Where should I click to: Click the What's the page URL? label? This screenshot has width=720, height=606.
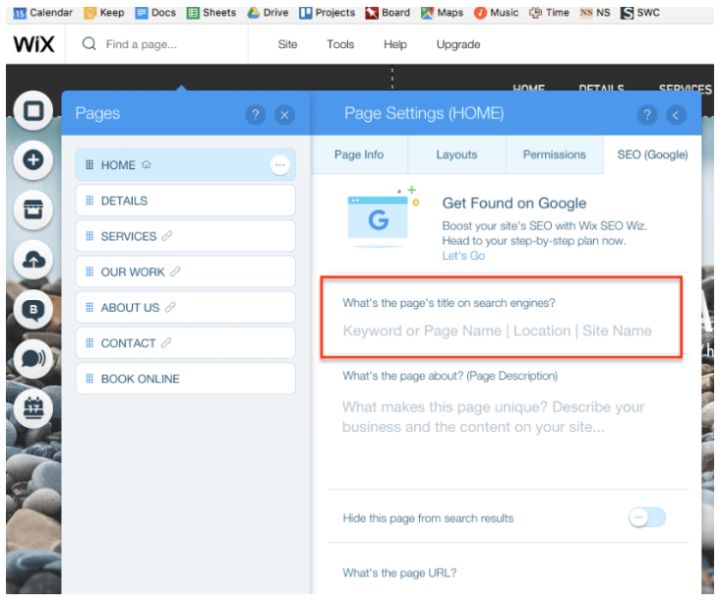399,572
